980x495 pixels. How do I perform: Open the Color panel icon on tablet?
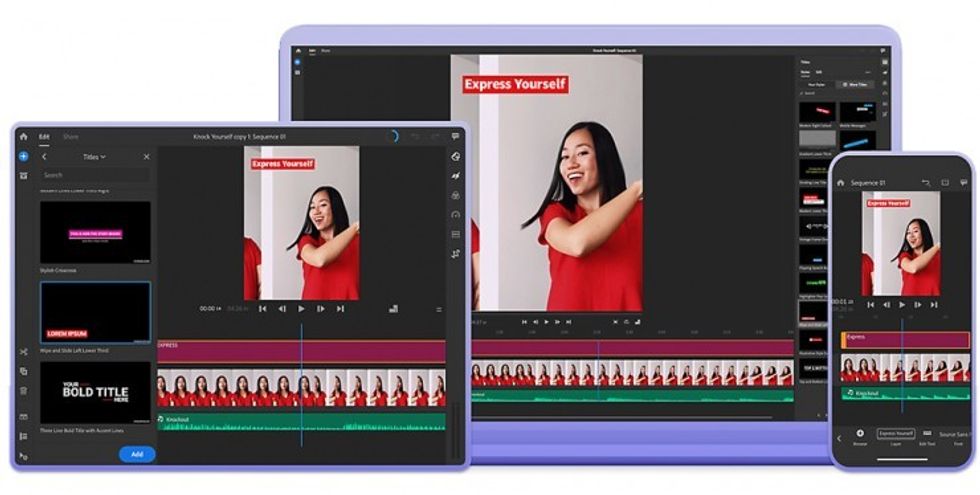click(456, 196)
